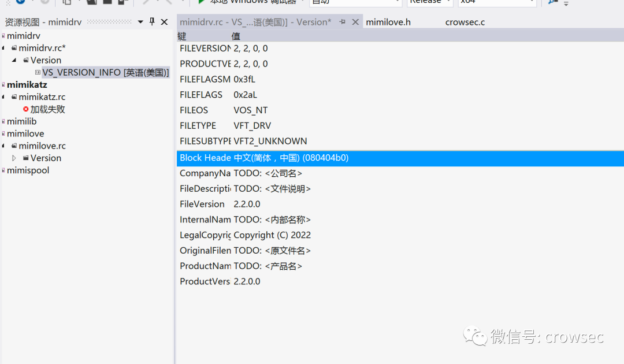Edit the TODO: <公司名> value

(x=268, y=173)
